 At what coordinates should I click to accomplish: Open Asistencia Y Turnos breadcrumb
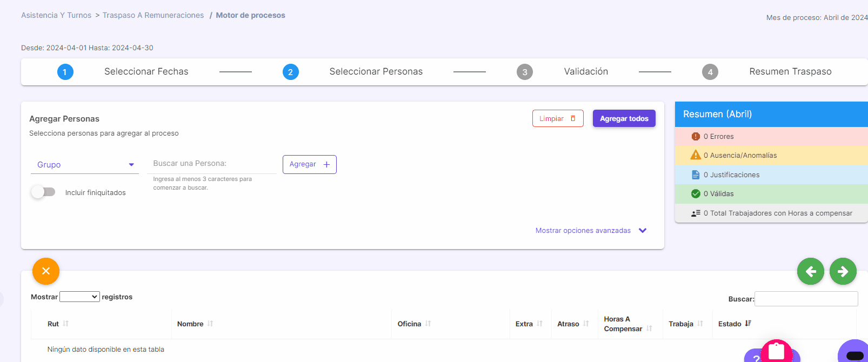56,15
